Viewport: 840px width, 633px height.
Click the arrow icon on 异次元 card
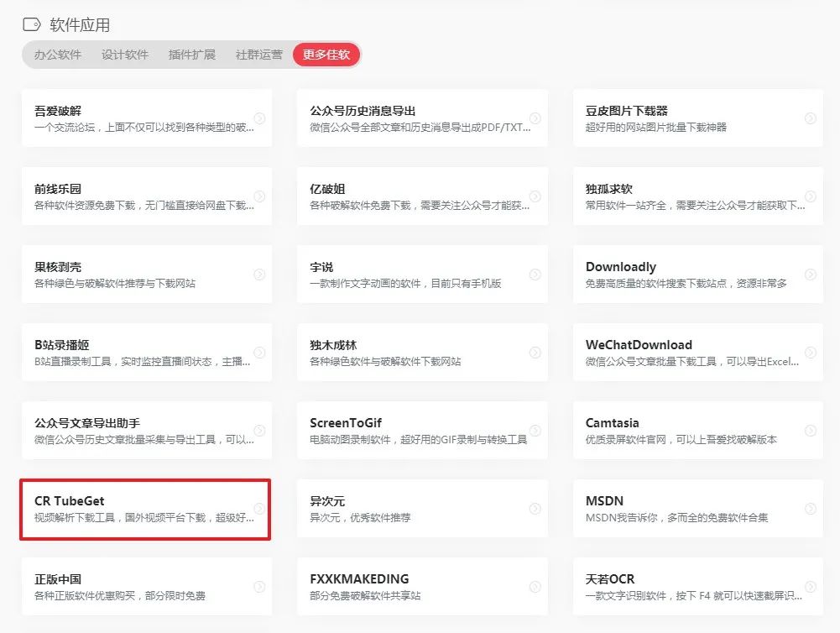point(535,509)
